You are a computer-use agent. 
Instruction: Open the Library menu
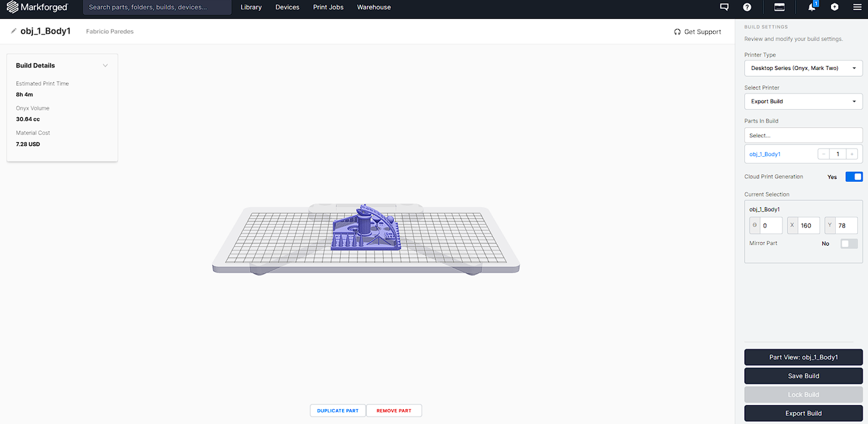pyautogui.click(x=251, y=7)
